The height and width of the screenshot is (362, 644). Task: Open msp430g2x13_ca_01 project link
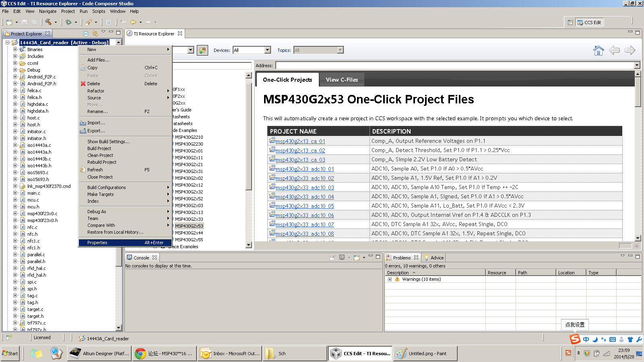pyautogui.click(x=300, y=141)
